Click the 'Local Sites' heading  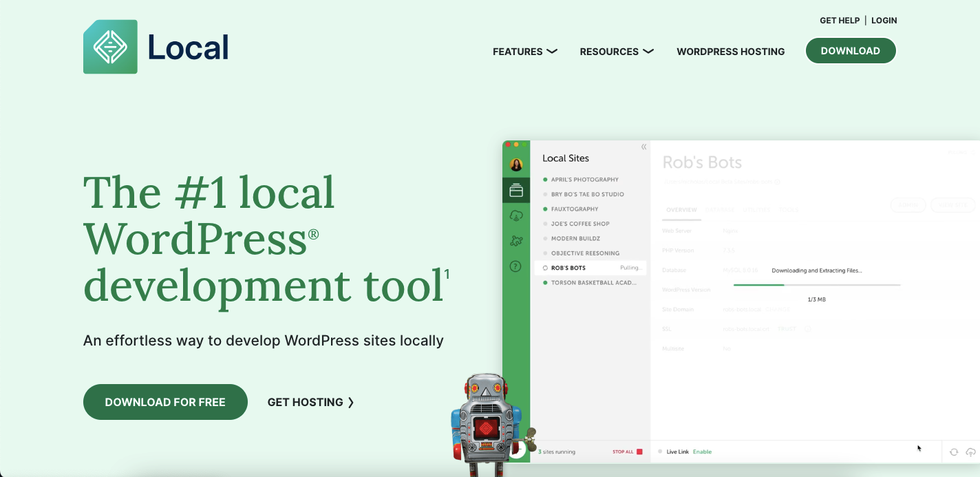tap(566, 158)
